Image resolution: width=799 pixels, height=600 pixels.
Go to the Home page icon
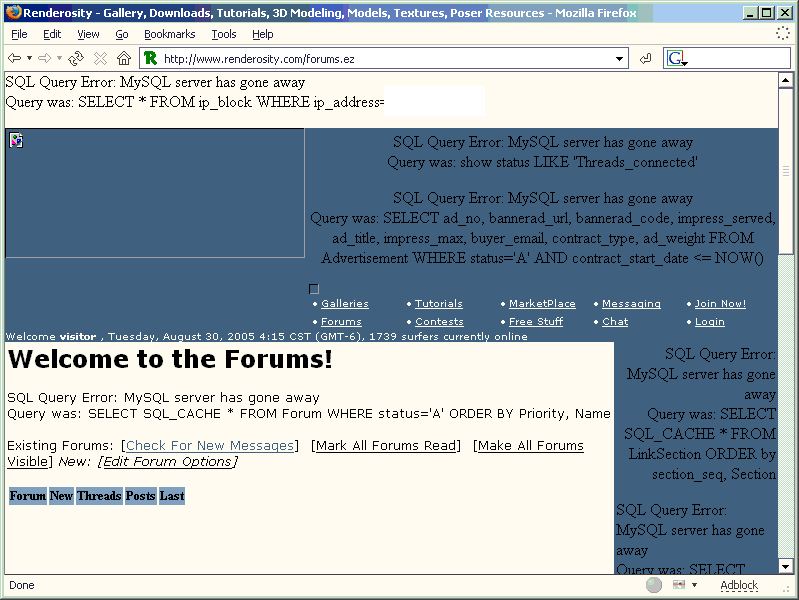point(124,58)
